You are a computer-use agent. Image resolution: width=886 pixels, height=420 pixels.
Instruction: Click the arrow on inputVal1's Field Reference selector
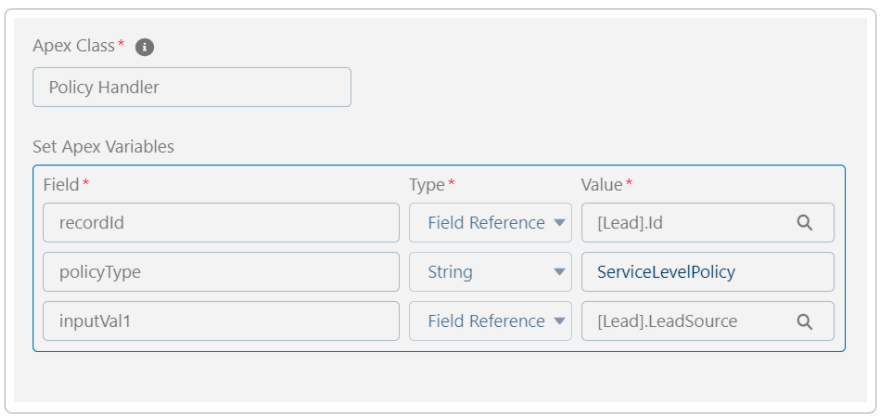(x=559, y=321)
